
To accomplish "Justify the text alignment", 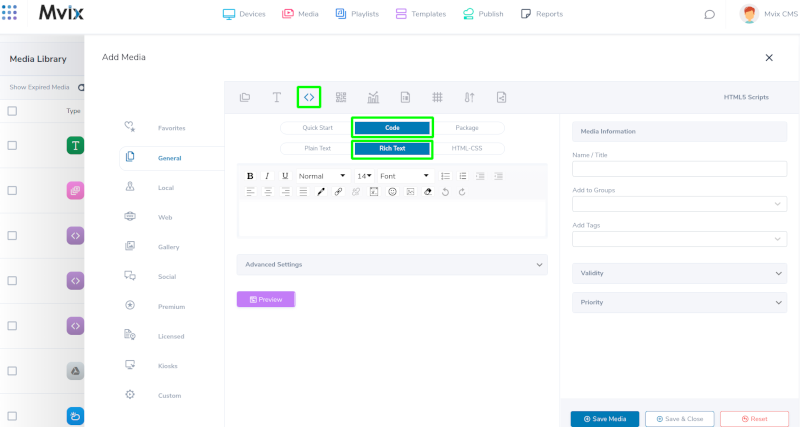I will (303, 192).
